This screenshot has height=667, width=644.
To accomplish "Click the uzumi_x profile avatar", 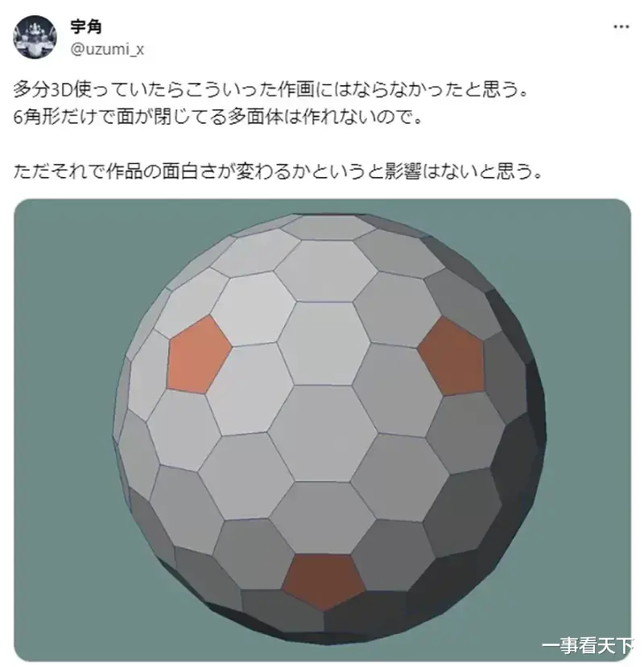I will coord(35,37).
